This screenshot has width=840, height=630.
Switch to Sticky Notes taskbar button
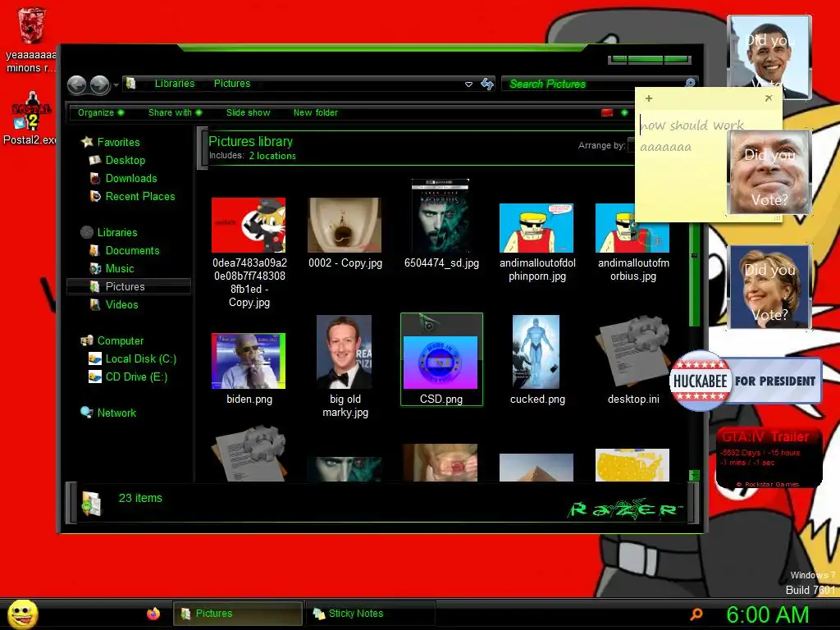pos(370,614)
